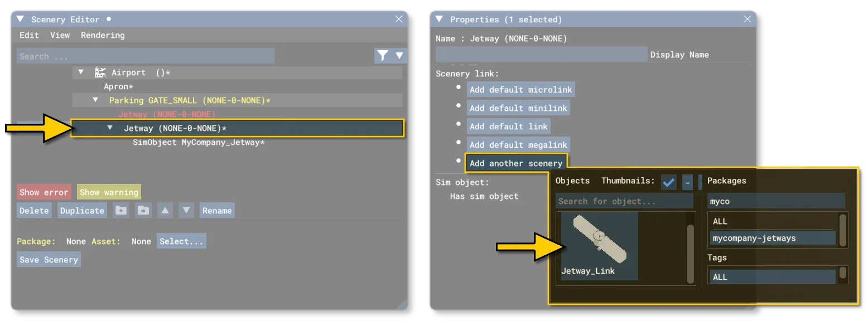The height and width of the screenshot is (321, 868).
Task: Click the Select... package asset button
Action: click(x=181, y=241)
